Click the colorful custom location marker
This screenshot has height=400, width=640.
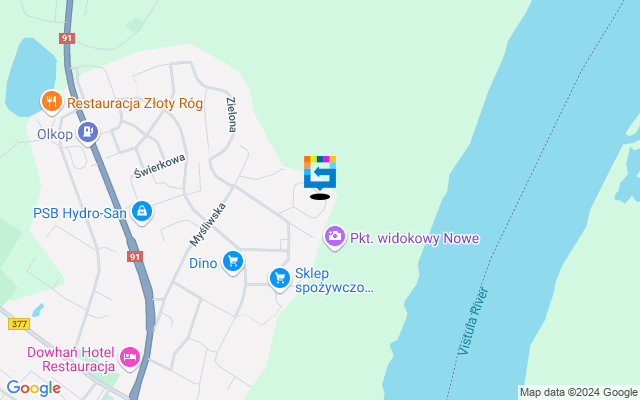coord(320,173)
